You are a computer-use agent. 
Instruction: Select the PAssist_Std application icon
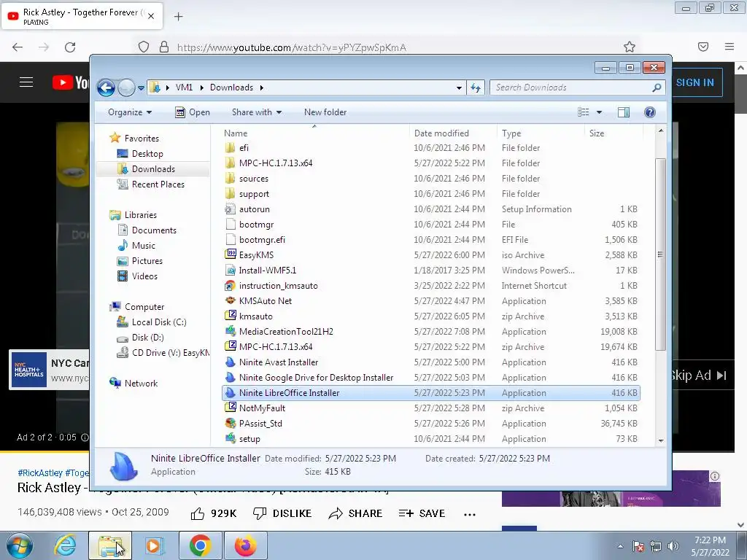coord(231,424)
